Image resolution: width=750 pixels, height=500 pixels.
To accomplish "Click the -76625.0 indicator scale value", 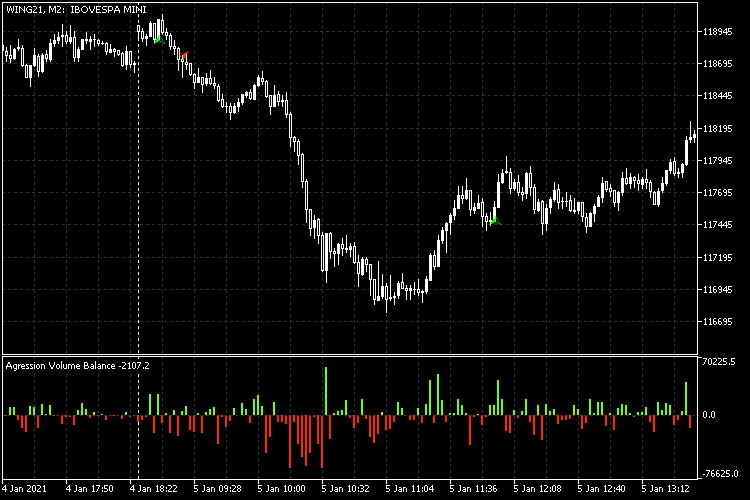I will point(719,474).
